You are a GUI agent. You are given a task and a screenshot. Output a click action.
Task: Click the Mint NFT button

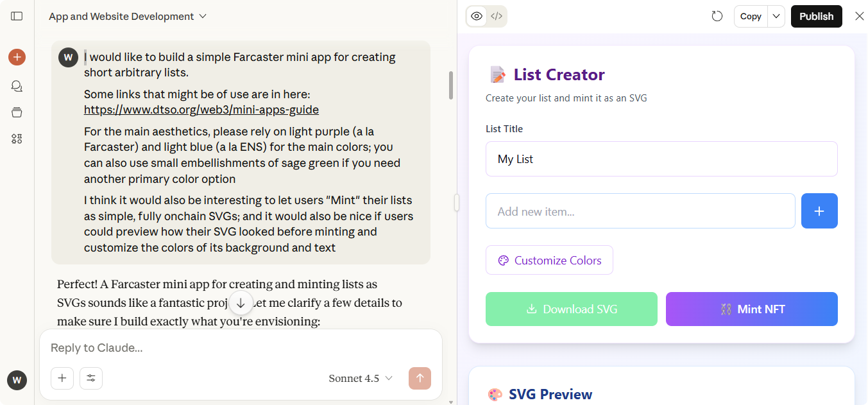click(751, 309)
